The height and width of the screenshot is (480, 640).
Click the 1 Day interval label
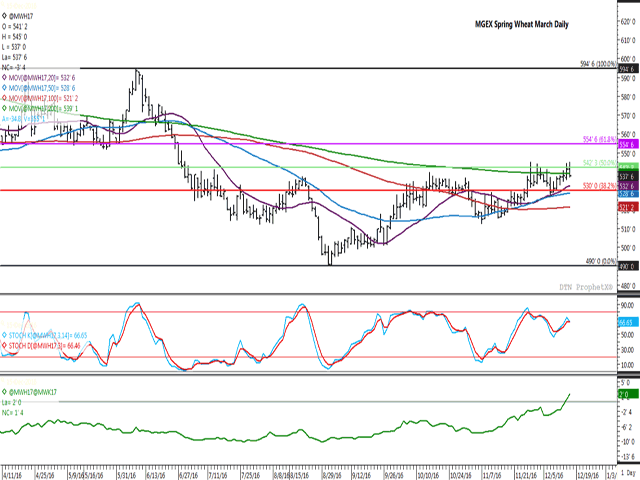point(629,473)
